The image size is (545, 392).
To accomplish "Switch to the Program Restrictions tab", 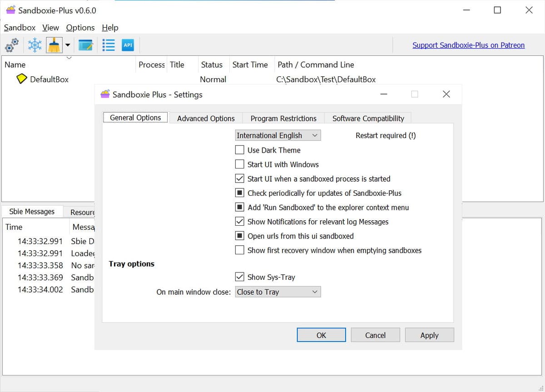I will (283, 118).
